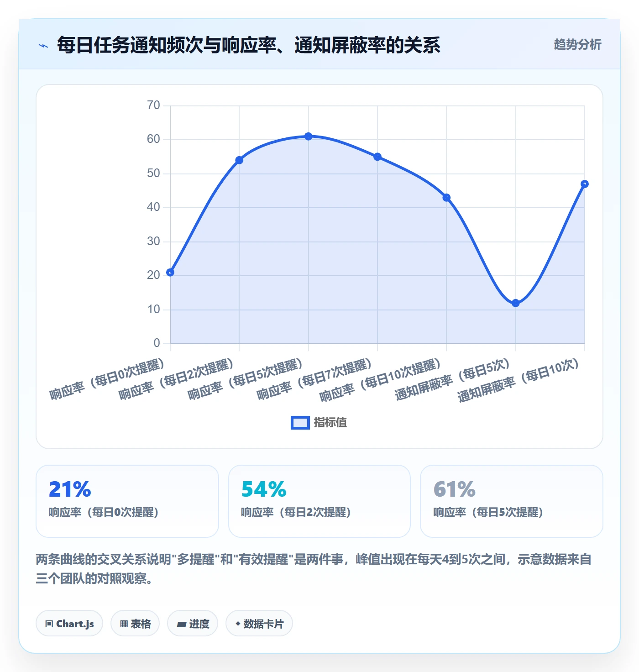
Task: Click the y-axis value 40
Action: point(153,207)
